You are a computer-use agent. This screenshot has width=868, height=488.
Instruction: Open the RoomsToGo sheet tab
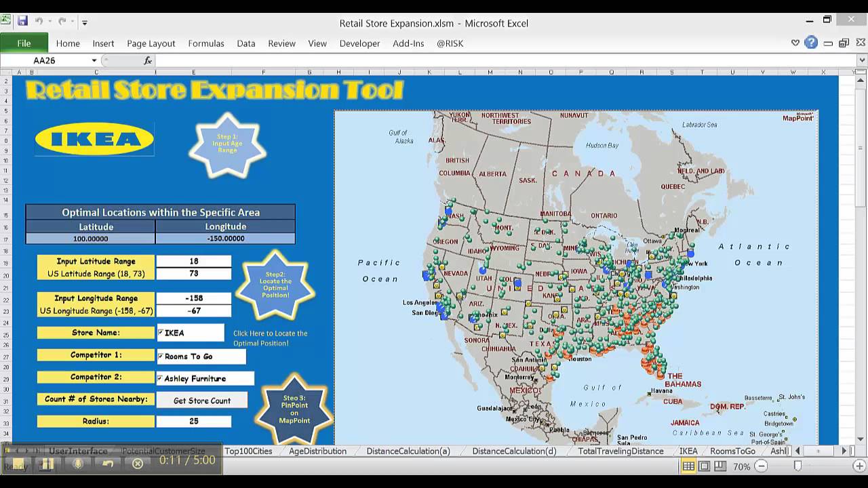(x=732, y=451)
